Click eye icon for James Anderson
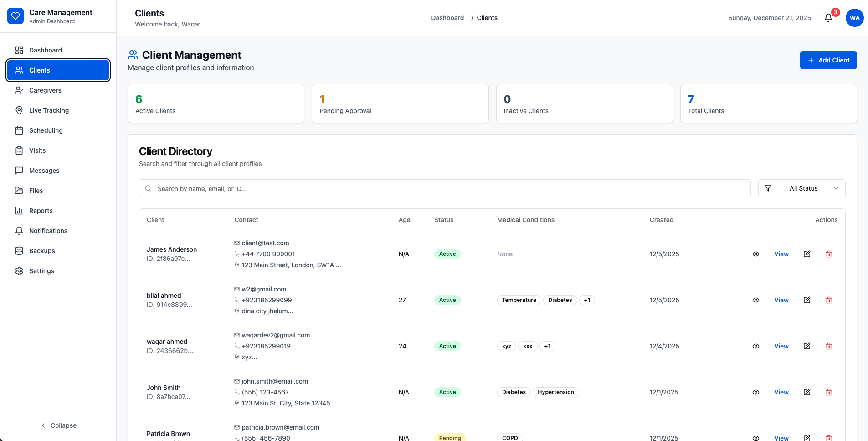This screenshot has height=441, width=868. click(756, 254)
